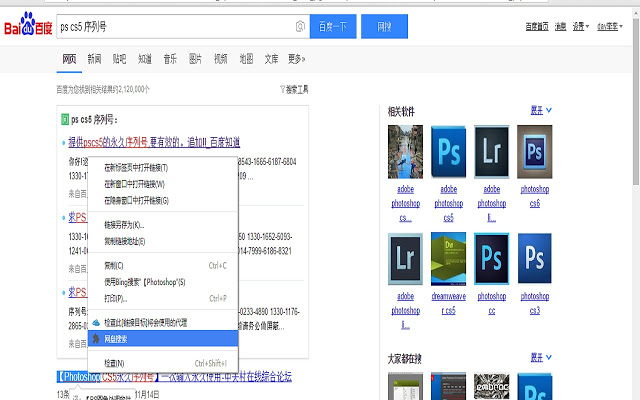Click the puzzle-piece extension icon in context menu
This screenshot has width=640, height=400.
point(96,339)
